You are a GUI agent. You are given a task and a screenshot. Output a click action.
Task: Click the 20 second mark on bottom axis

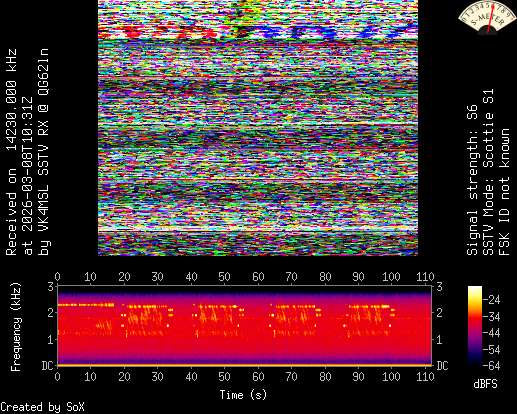point(124,377)
